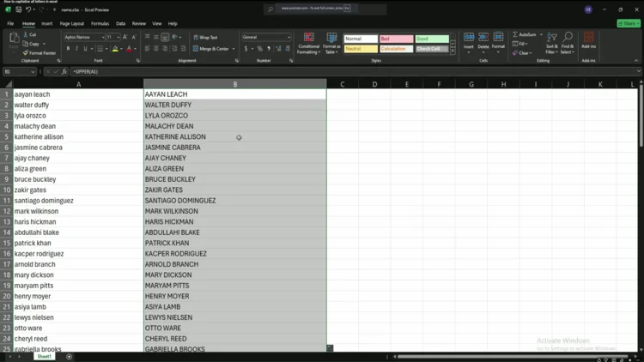Open Format as Table

(x=331, y=43)
